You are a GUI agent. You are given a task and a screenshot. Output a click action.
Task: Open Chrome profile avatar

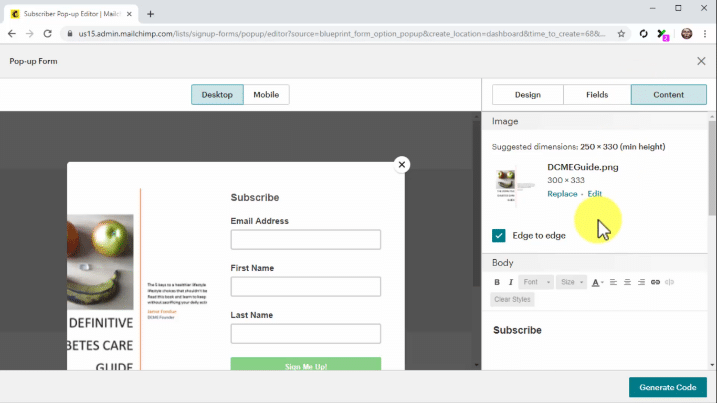click(686, 33)
